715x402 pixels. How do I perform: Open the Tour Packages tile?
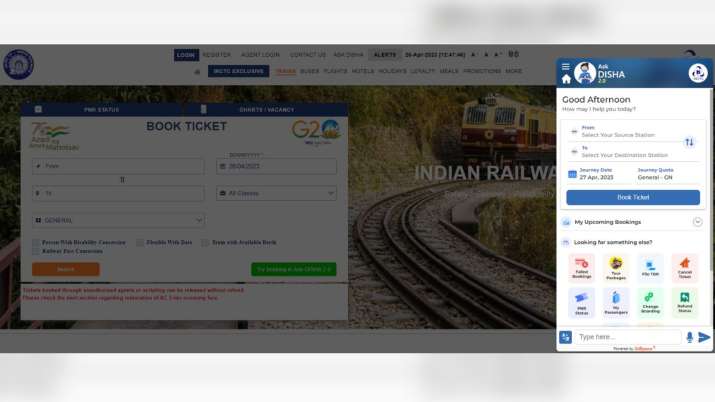point(616,268)
